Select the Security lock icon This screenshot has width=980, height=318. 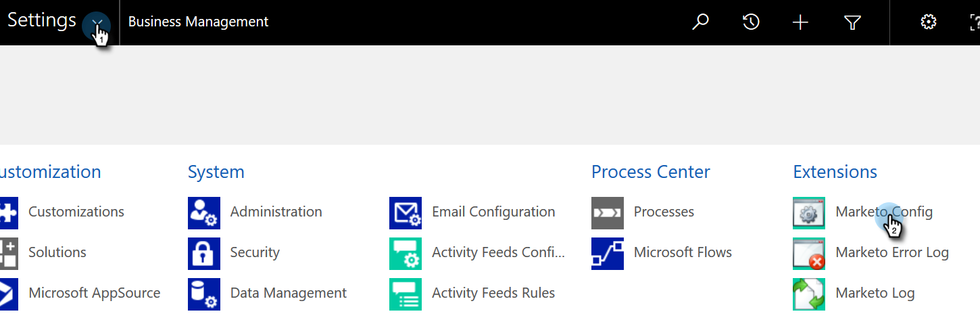[204, 254]
